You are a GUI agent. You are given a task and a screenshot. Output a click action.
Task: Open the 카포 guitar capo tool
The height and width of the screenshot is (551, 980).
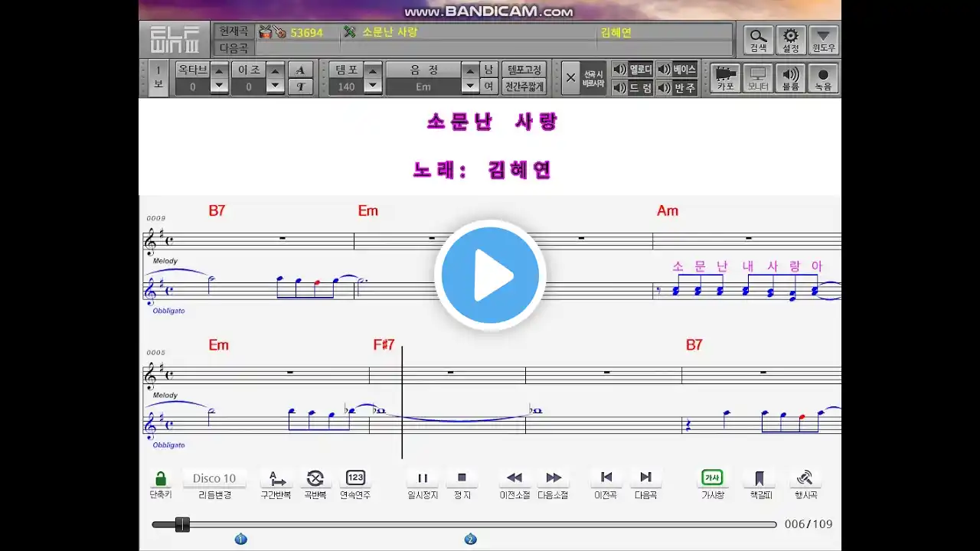tap(725, 79)
